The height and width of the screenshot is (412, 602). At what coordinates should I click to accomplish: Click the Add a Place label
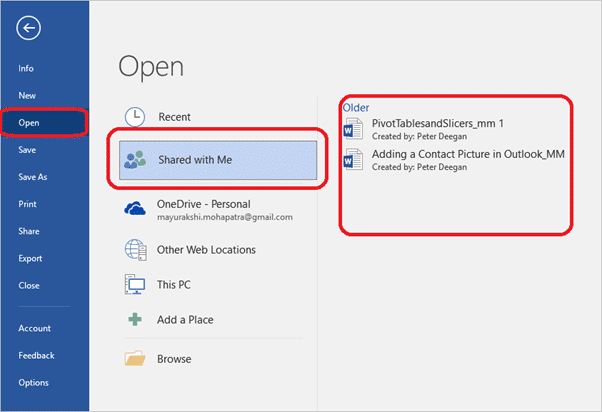185,320
